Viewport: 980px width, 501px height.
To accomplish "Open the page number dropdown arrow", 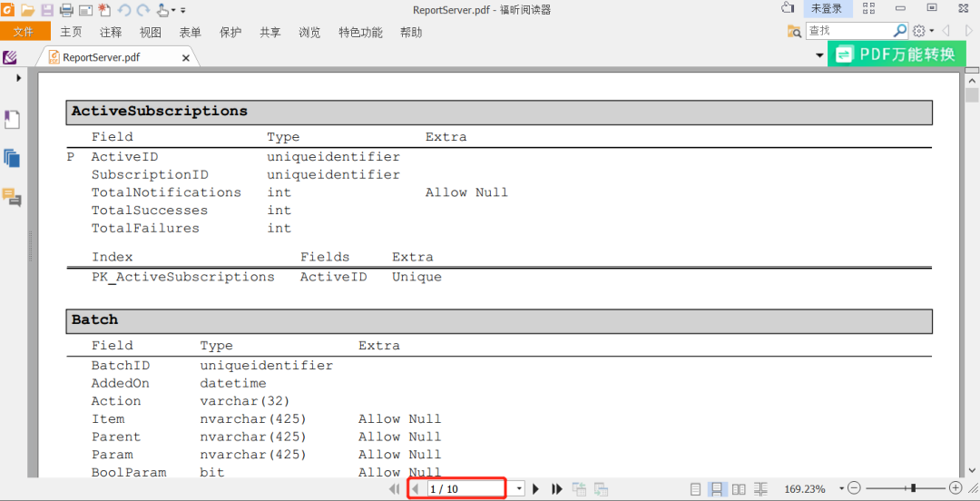I will (x=518, y=488).
